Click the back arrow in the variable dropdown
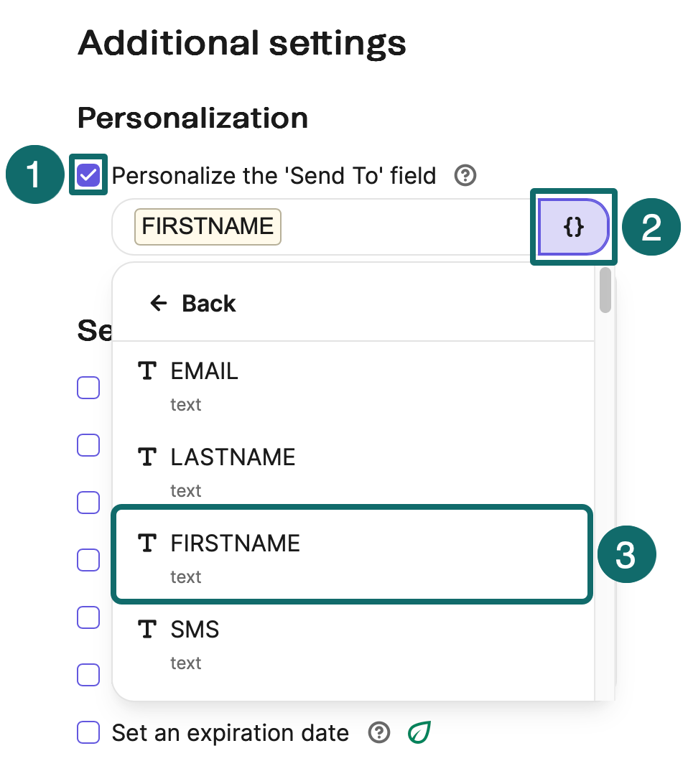The height and width of the screenshot is (784, 688). click(x=159, y=303)
